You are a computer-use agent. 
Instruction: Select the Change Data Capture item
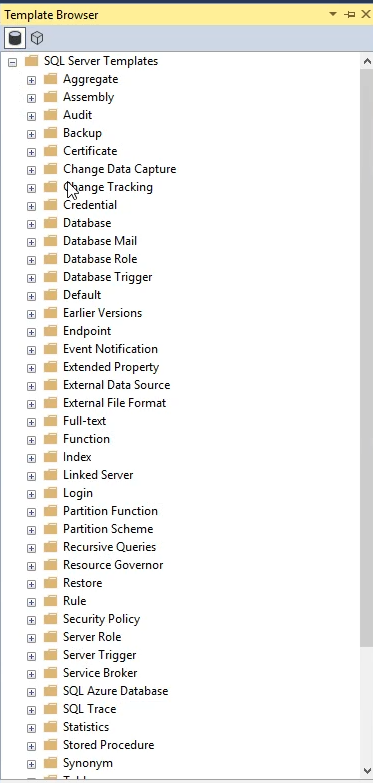click(119, 169)
